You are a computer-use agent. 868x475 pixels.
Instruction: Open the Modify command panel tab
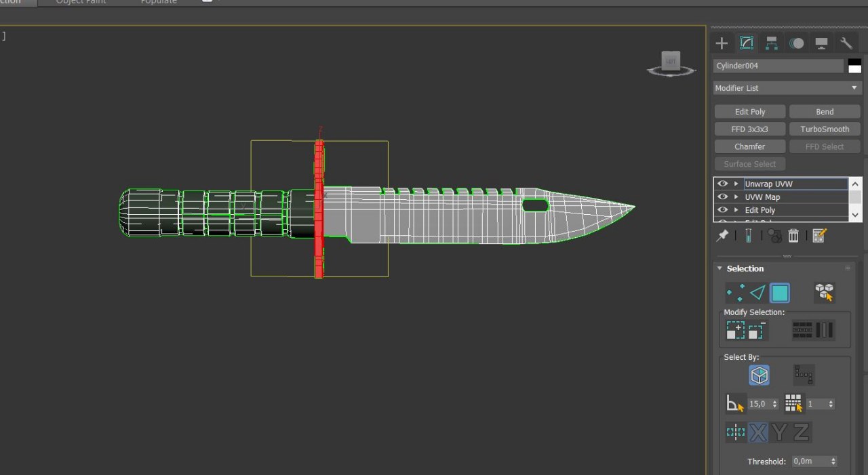(x=747, y=43)
